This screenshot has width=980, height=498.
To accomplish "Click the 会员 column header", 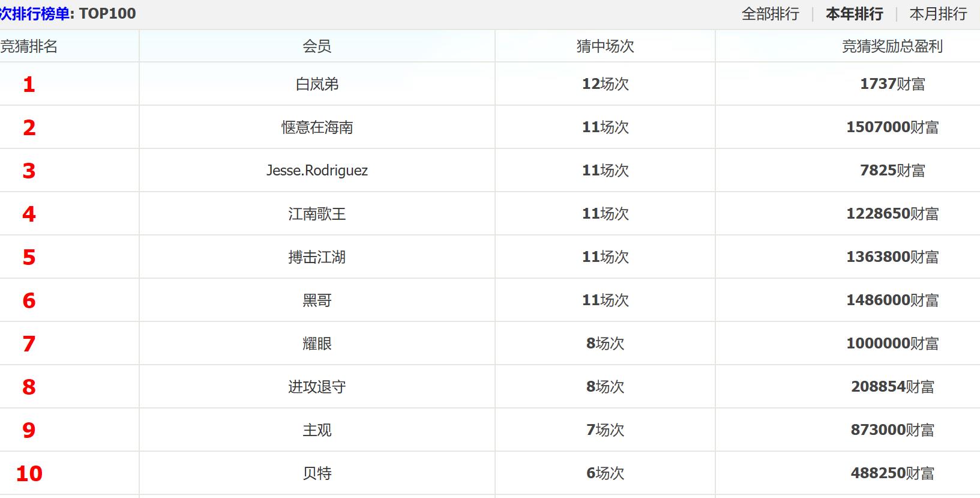I will (317, 46).
